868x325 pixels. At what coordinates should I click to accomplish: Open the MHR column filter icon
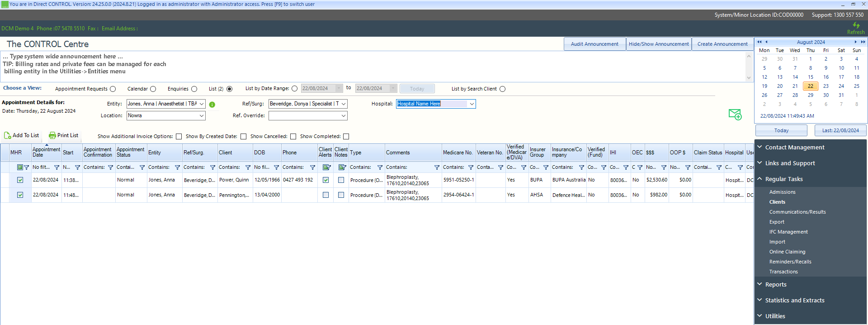[26, 167]
